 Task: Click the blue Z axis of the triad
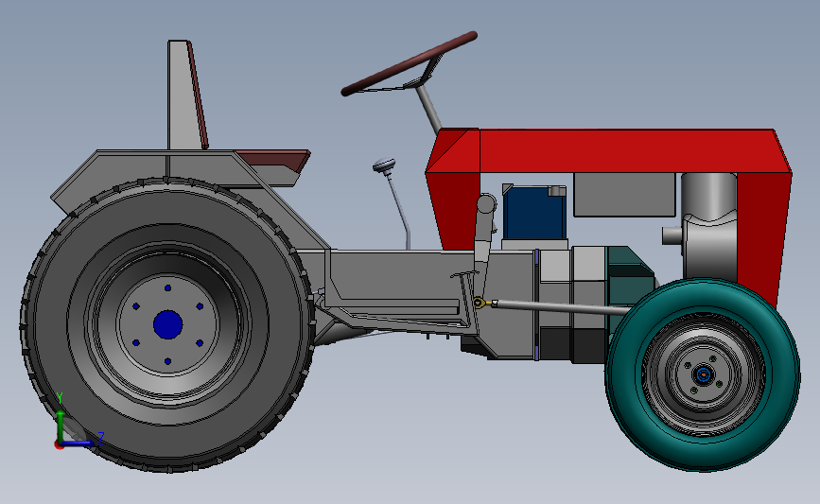pos(79,443)
